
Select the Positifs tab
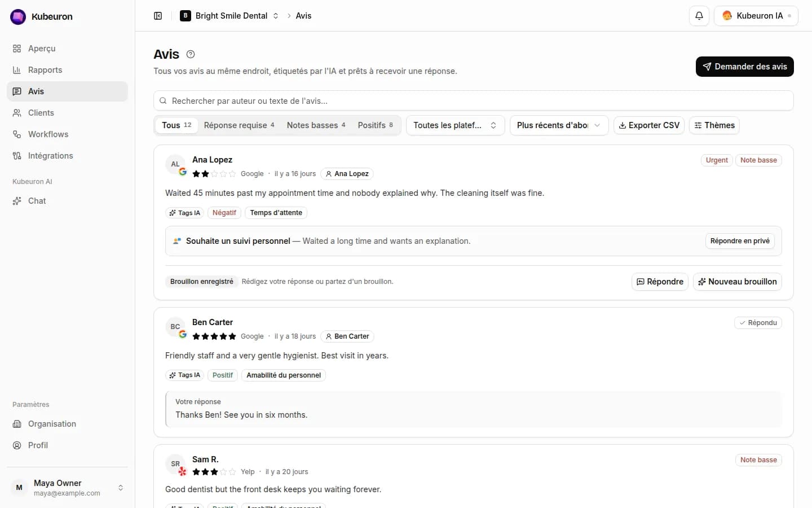coord(376,125)
